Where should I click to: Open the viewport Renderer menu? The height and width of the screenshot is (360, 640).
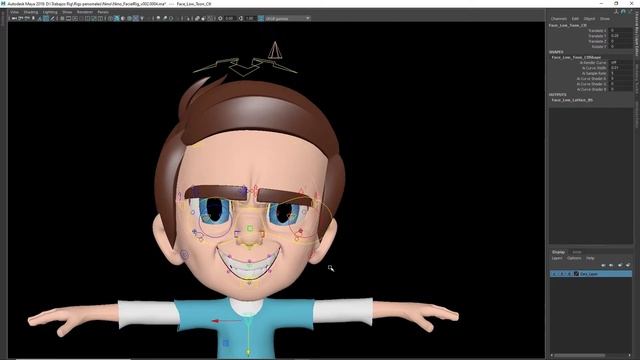(85, 12)
